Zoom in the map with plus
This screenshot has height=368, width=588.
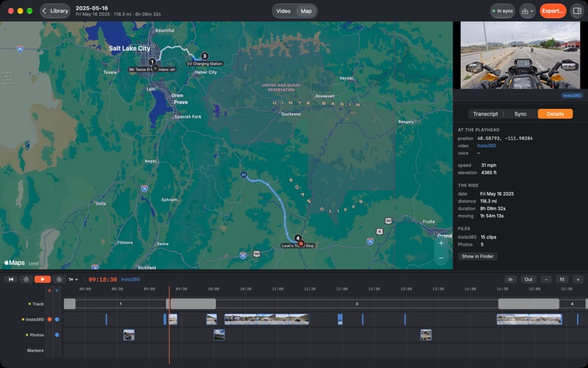(x=441, y=244)
